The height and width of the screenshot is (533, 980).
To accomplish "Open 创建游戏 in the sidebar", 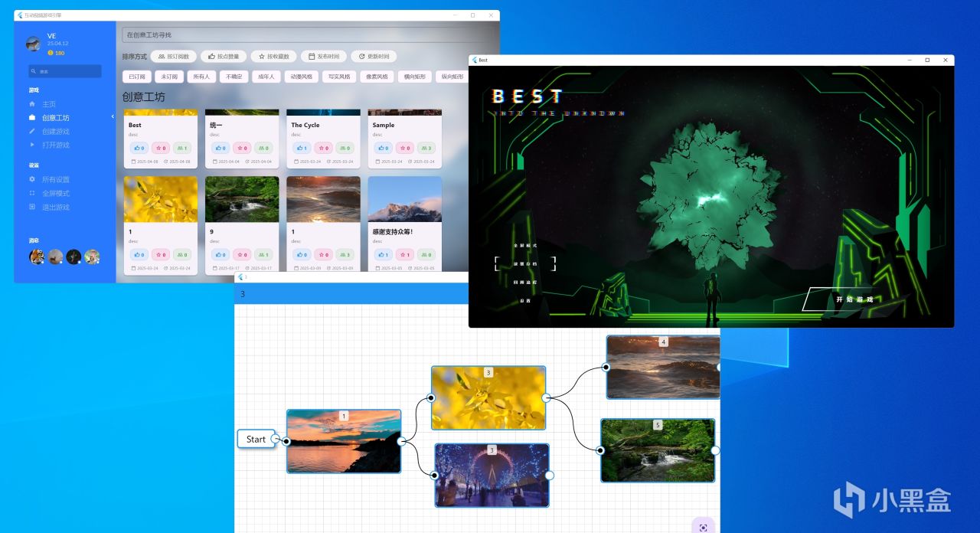I will tap(55, 131).
